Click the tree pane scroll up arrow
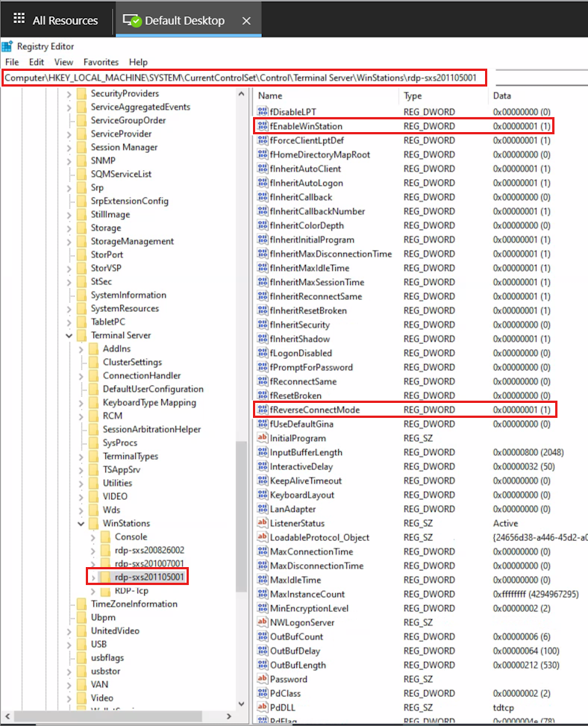The image size is (588, 726). [x=241, y=94]
